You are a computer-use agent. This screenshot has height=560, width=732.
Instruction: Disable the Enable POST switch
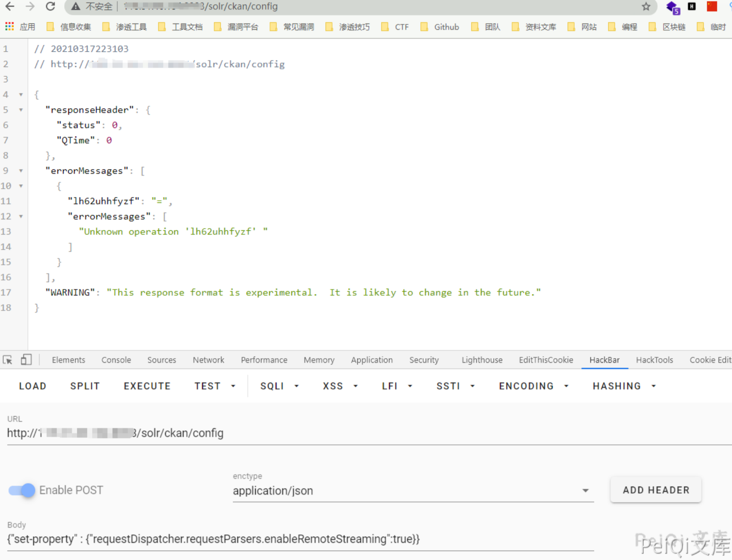tap(22, 490)
